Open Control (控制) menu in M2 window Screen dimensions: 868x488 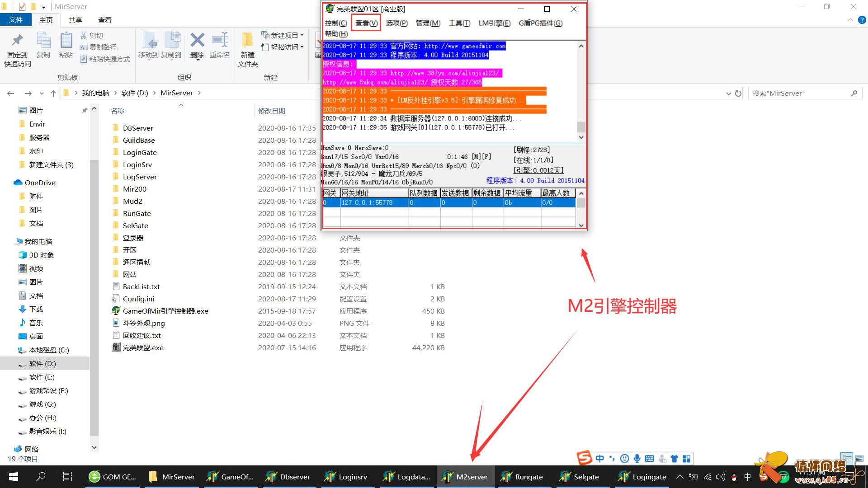[x=336, y=23]
